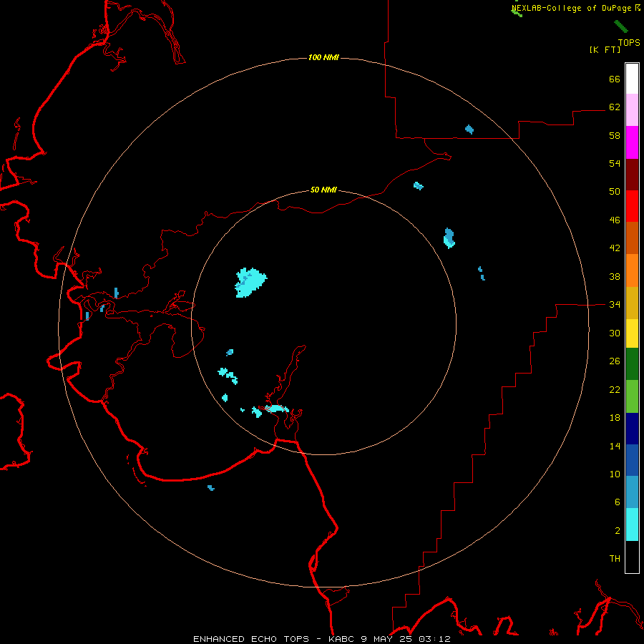Pick the light steel-blue legend swatch
644x644 pixels.
(632, 492)
